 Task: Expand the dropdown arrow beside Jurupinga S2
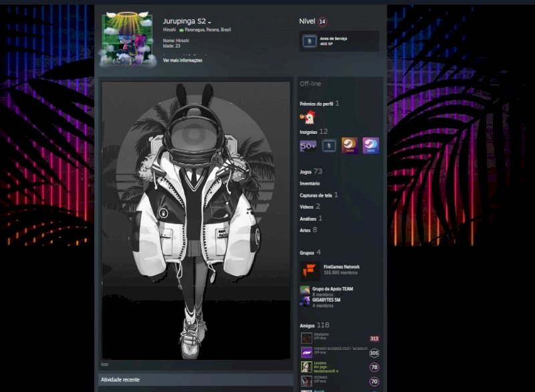click(x=209, y=23)
